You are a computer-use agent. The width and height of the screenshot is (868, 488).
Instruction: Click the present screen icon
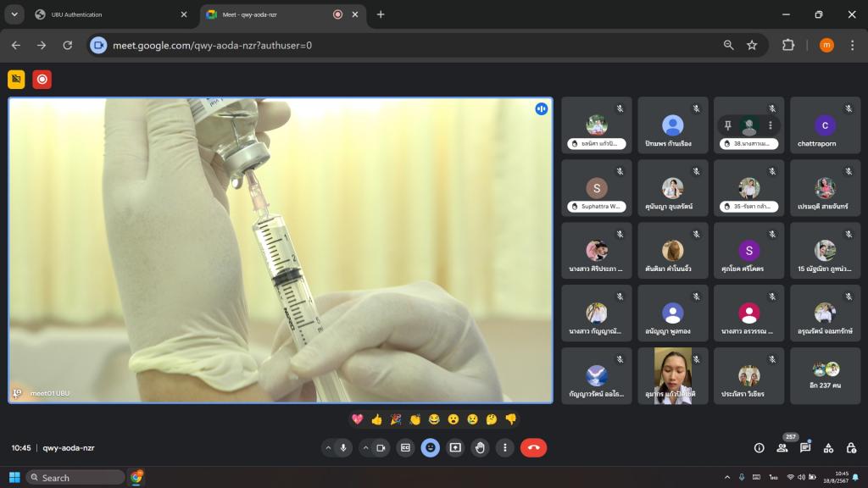(x=455, y=447)
